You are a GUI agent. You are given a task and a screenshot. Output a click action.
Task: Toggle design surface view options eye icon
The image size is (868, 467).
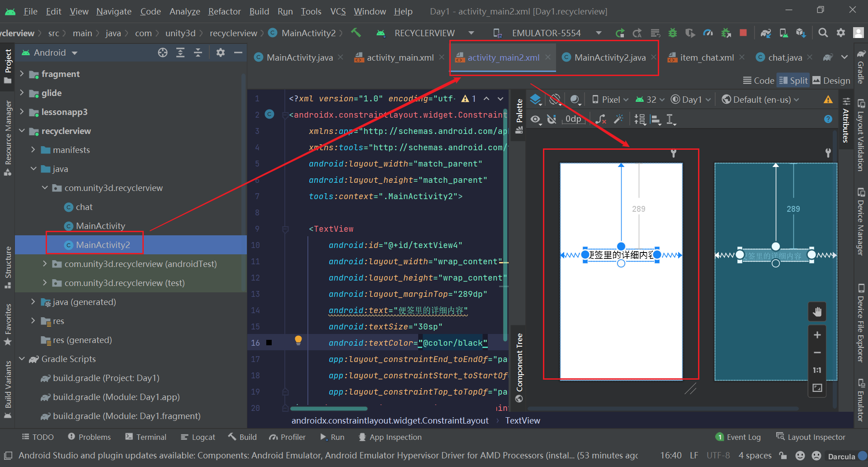click(x=535, y=119)
